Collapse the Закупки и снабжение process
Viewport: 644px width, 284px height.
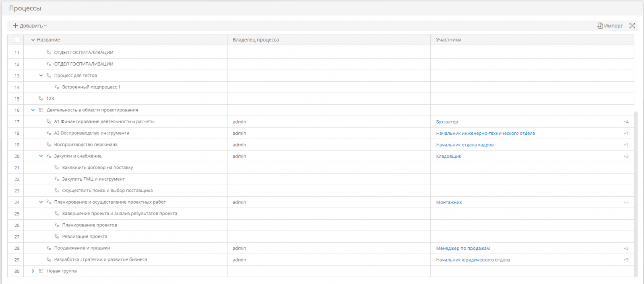41,156
